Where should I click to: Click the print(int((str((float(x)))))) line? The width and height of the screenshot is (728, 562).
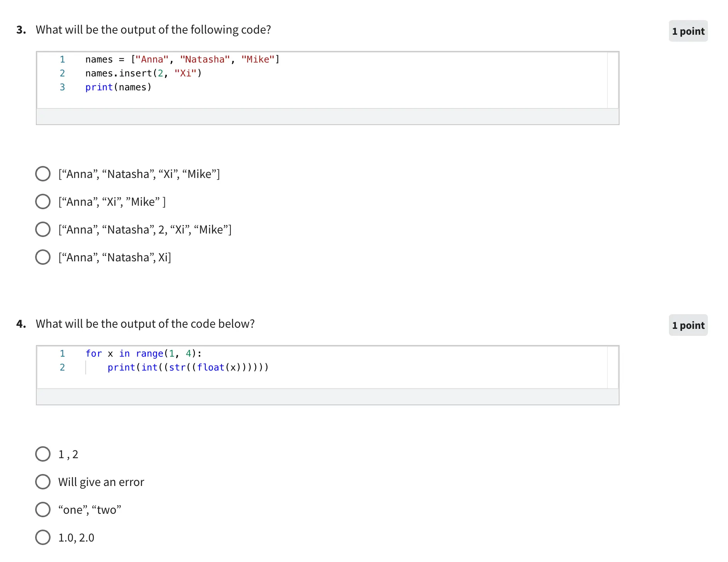click(188, 367)
